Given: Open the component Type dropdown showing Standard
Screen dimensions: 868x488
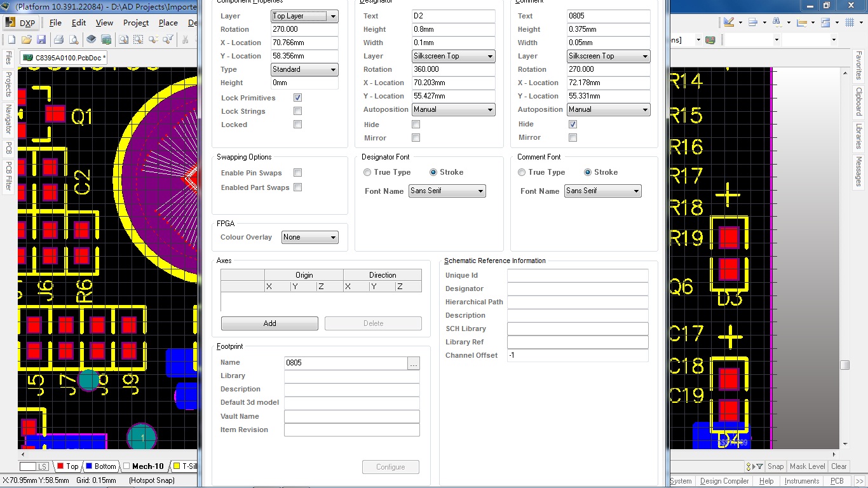Looking at the screenshot, I should pyautogui.click(x=304, y=70).
